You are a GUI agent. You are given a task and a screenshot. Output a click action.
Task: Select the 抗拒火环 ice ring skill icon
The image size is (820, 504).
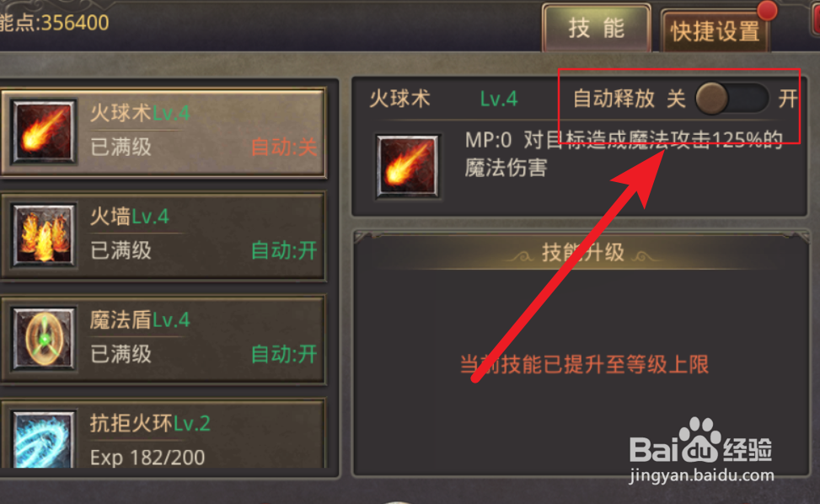tap(44, 439)
